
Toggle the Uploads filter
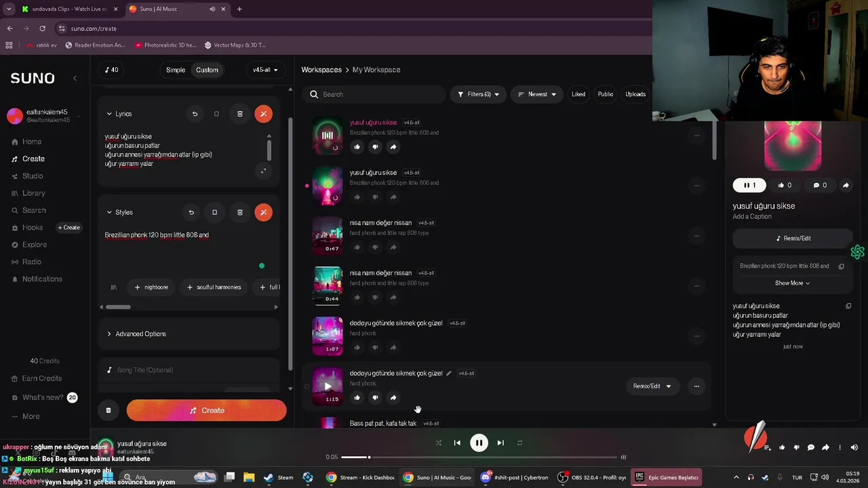click(x=635, y=94)
